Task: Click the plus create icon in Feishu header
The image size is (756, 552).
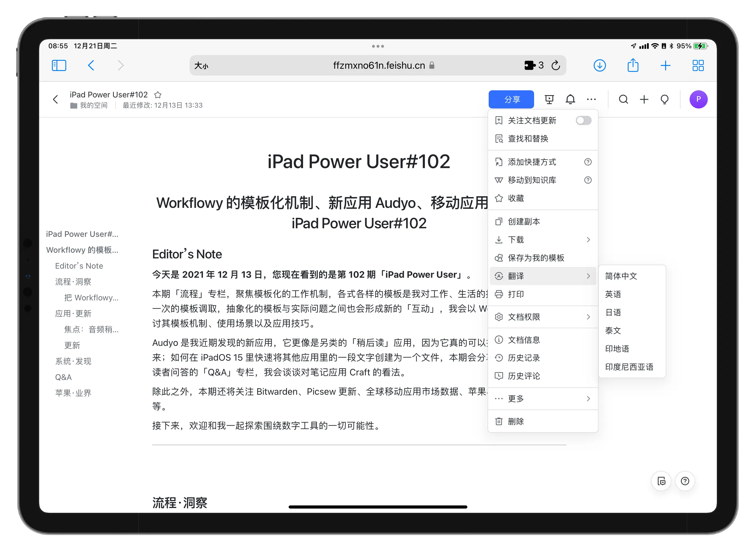Action: 644,99
